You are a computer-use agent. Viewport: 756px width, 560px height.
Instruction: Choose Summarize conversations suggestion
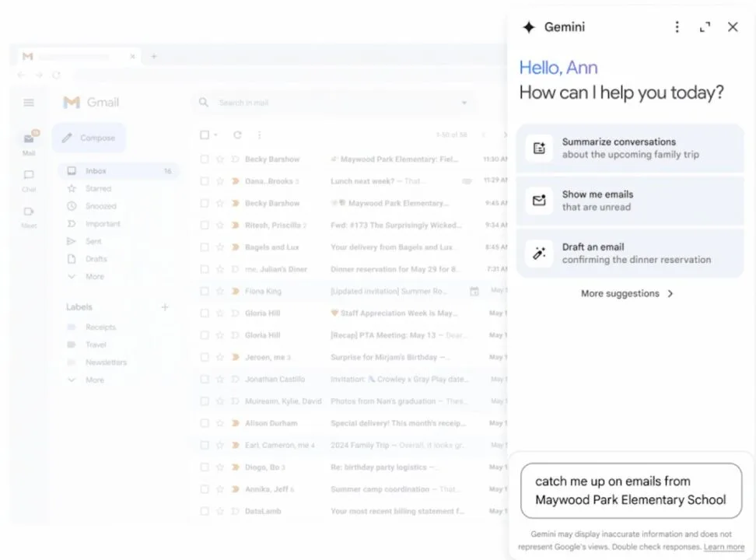point(629,148)
